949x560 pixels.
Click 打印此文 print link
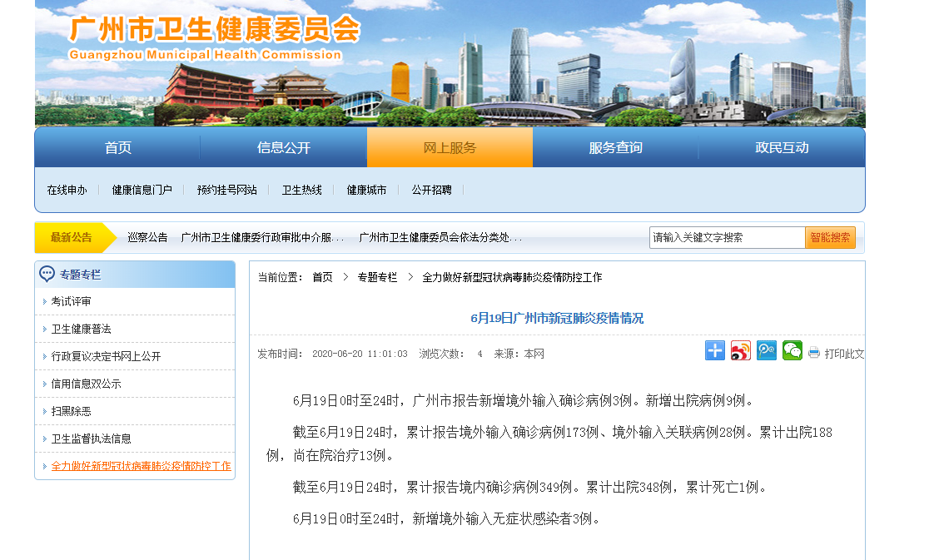[843, 354]
